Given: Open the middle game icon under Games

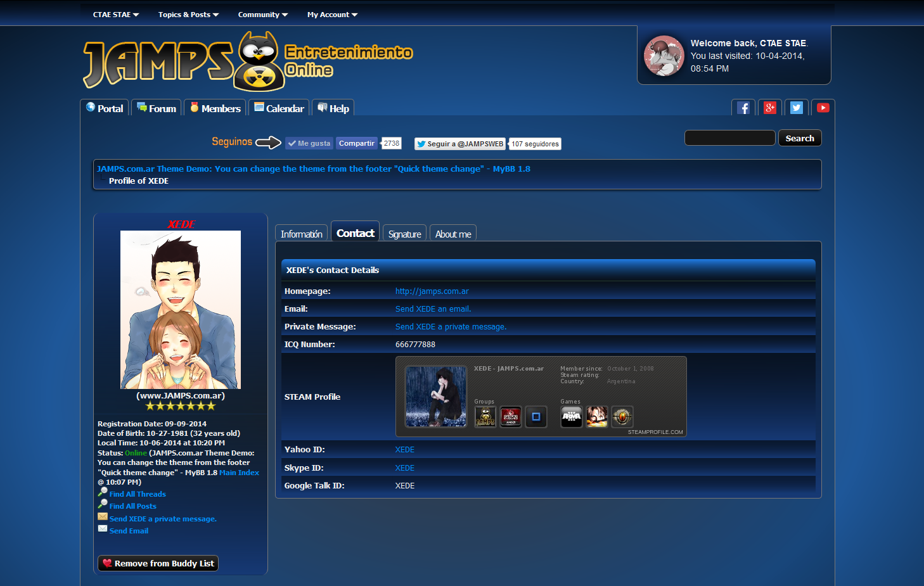Looking at the screenshot, I should point(596,417).
